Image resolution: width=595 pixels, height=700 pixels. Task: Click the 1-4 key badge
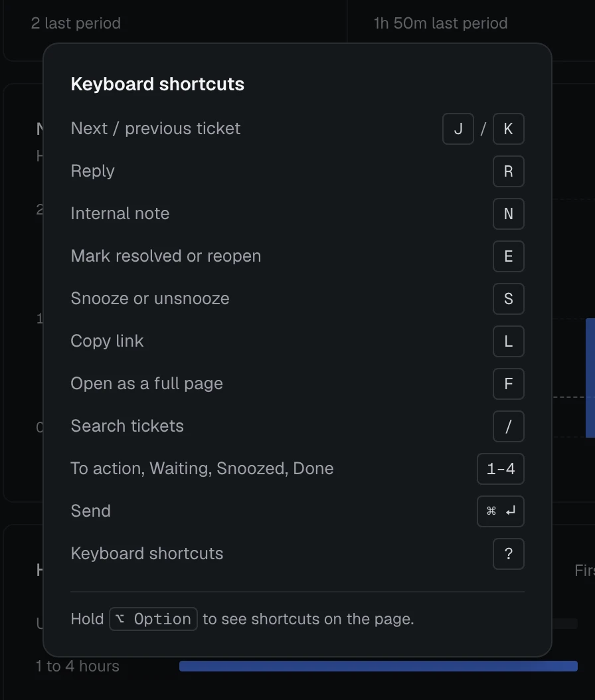point(501,469)
